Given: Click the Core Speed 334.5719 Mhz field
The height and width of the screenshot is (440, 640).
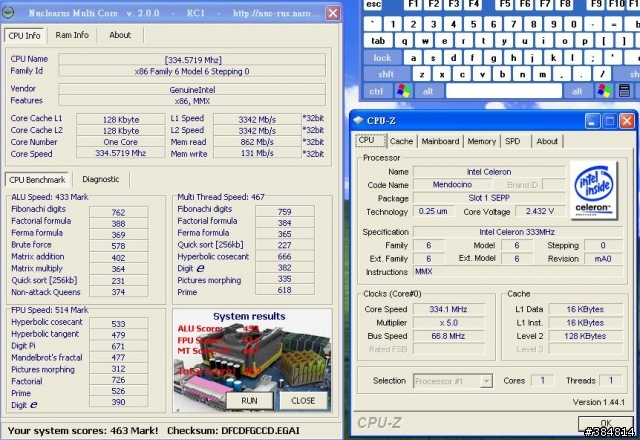Looking at the screenshot, I should [120, 153].
